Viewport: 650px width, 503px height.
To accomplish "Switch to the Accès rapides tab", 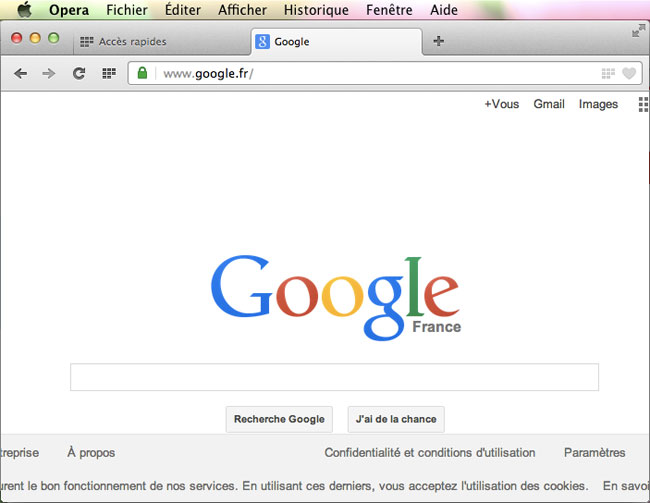I will pos(162,41).
